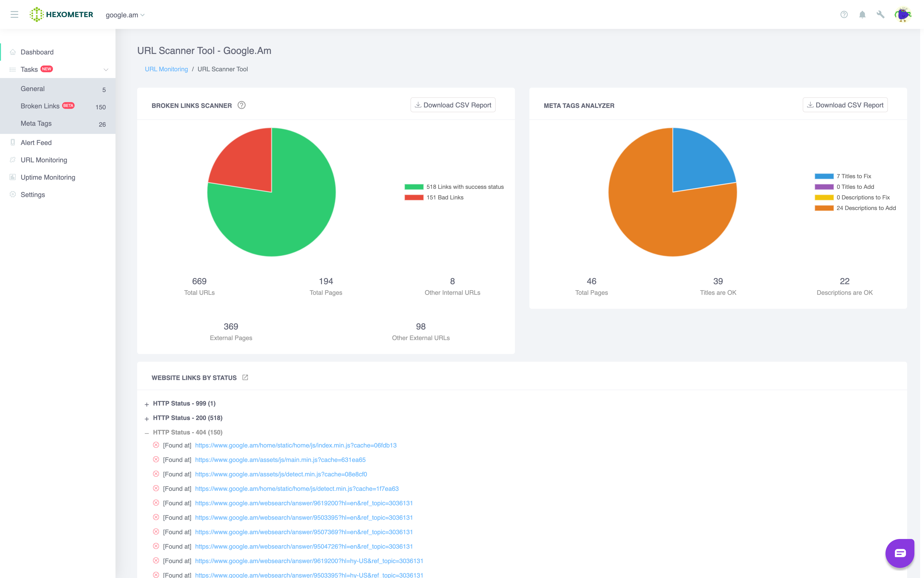The image size is (924, 578).
Task: Click error icon beside home/static detect.min.js link
Action: (156, 488)
